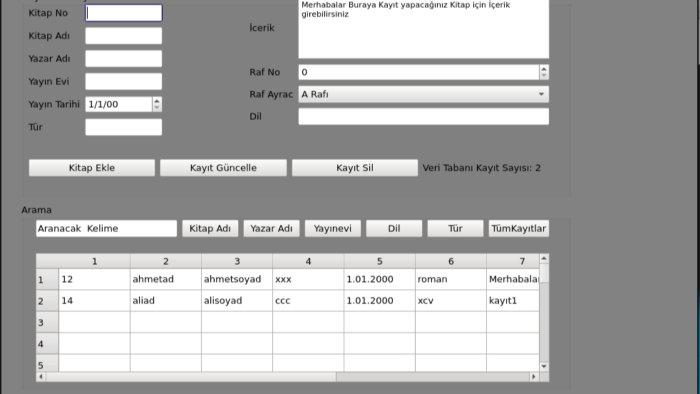Viewport: 700px width, 394px height.
Task: Click the table vertical scrollbar thumb
Action: 544,273
